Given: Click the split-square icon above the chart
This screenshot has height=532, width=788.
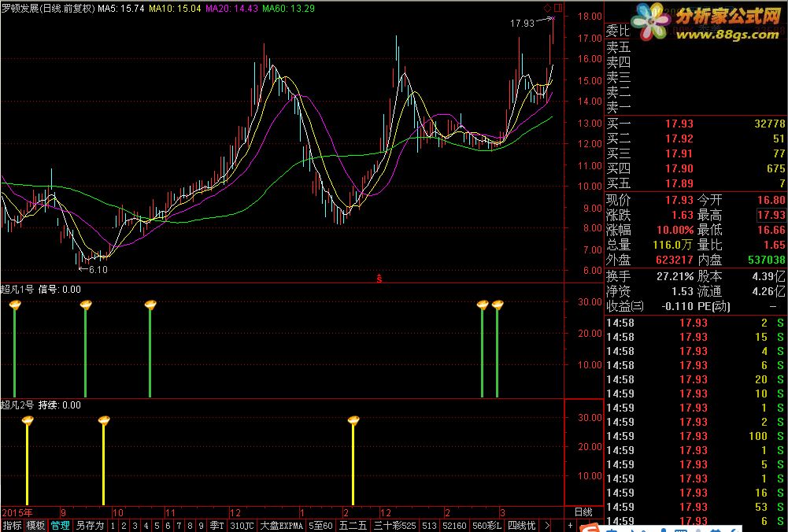Looking at the screenshot, I should [x=558, y=8].
